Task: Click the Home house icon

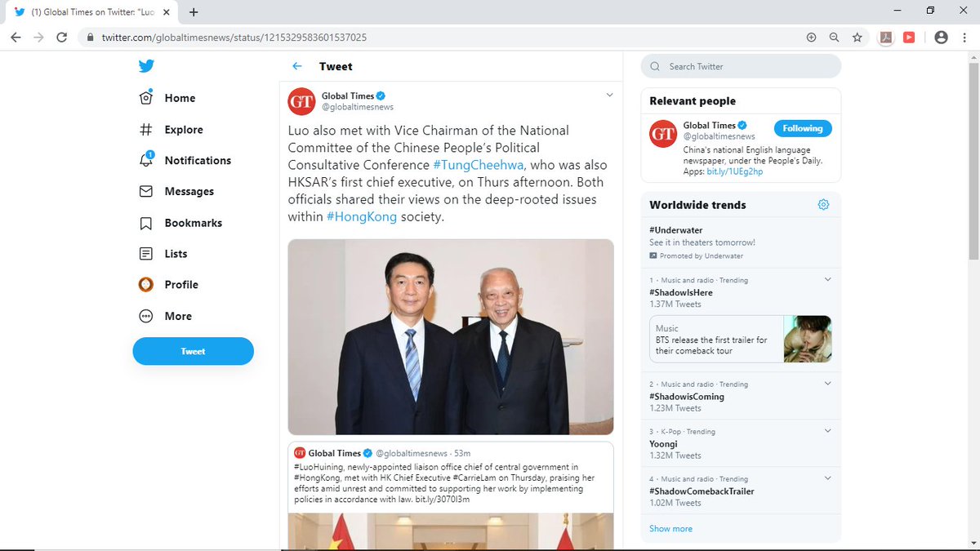Action: [146, 98]
